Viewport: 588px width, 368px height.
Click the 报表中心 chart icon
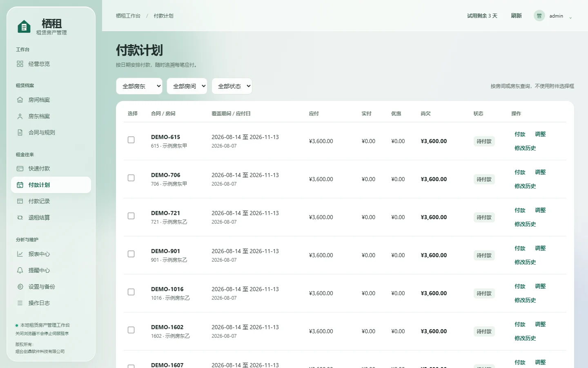click(x=20, y=254)
